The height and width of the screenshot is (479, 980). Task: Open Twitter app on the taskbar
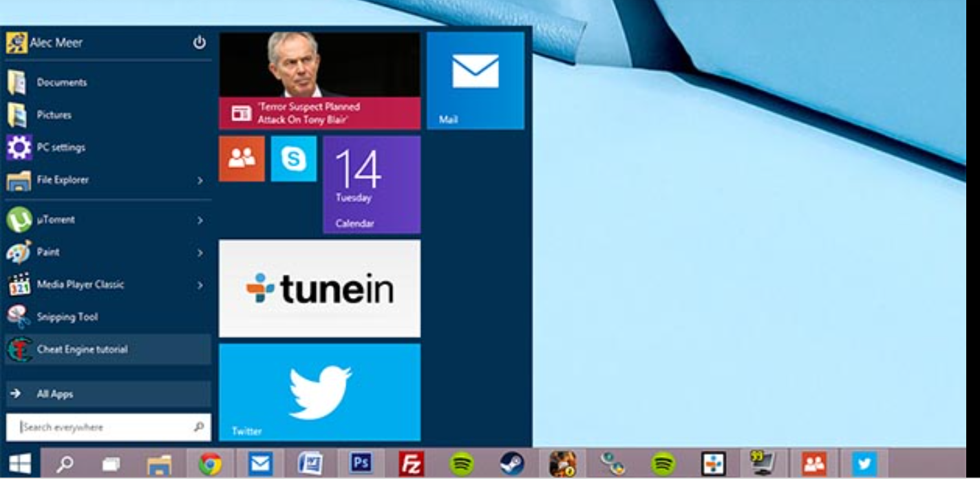(x=864, y=463)
